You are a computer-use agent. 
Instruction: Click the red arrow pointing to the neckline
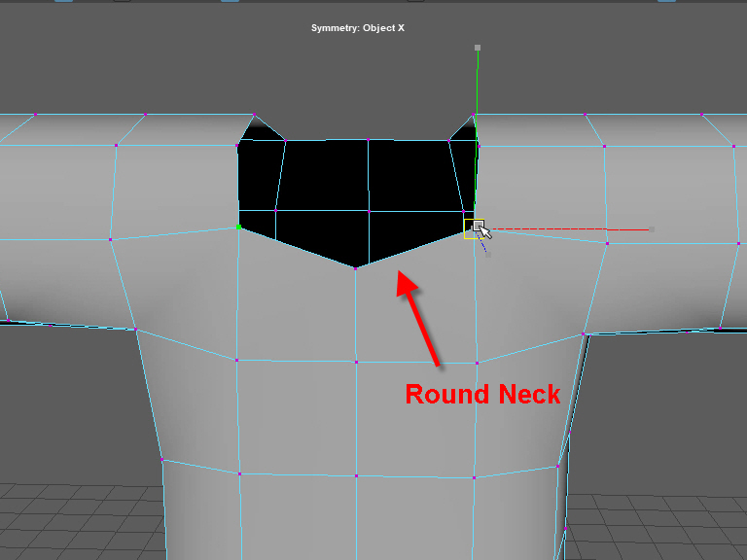pyautogui.click(x=418, y=319)
